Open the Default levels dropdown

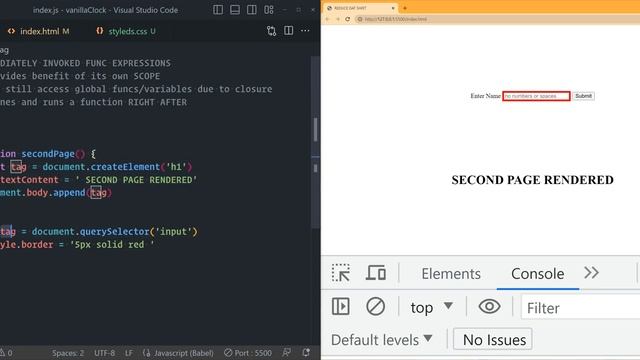381,340
